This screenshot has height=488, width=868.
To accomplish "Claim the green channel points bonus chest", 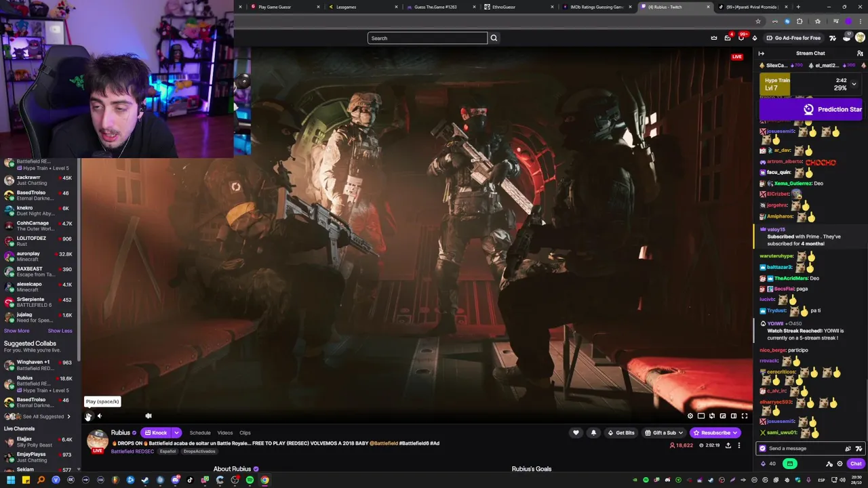I will point(789,464).
